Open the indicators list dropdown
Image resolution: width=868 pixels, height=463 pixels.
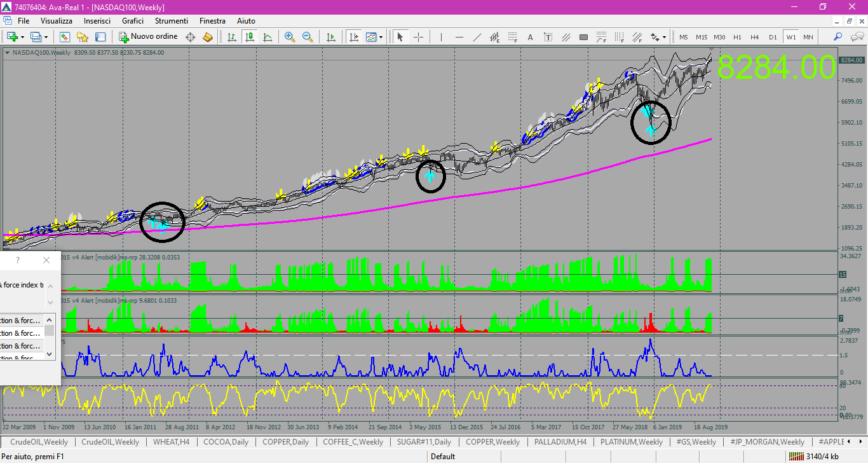click(x=374, y=37)
